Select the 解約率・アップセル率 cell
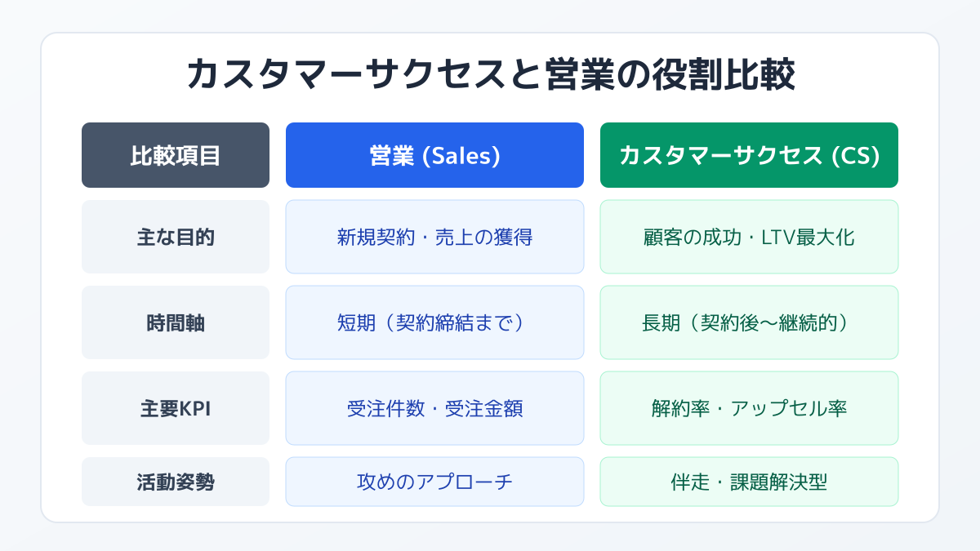980x551 pixels. (x=749, y=408)
